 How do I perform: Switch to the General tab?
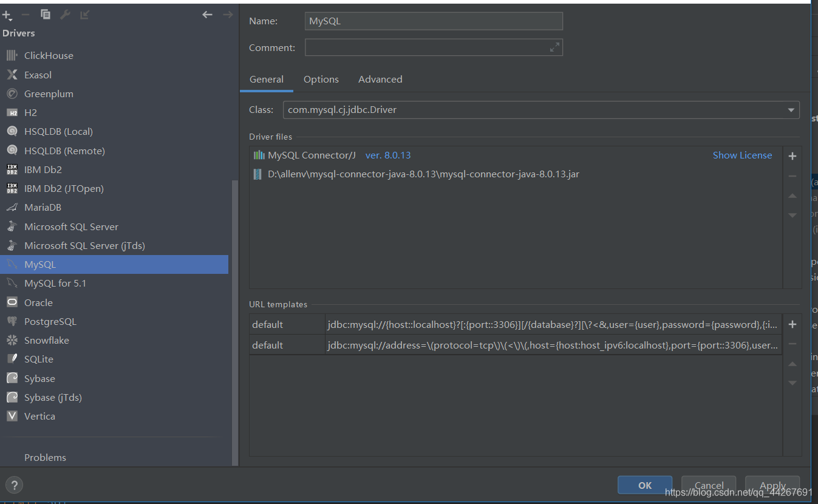[267, 79]
